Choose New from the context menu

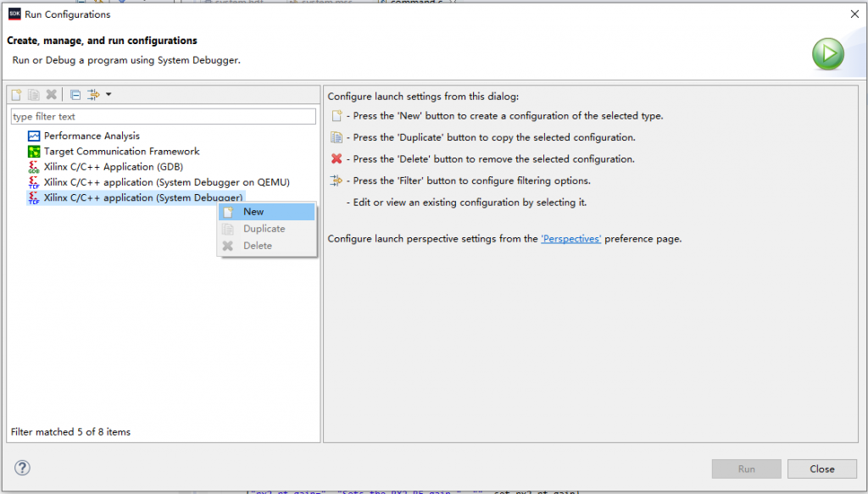(x=267, y=211)
